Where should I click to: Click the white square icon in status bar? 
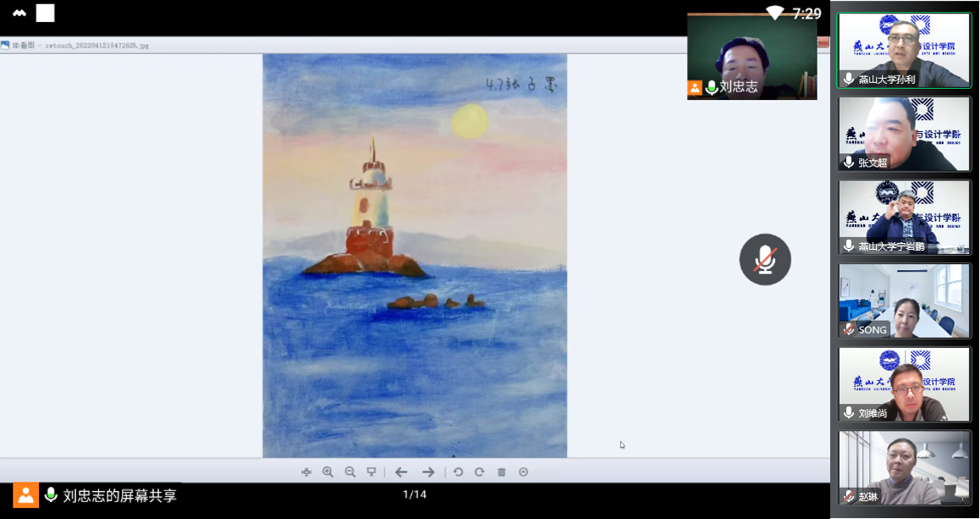click(x=45, y=13)
